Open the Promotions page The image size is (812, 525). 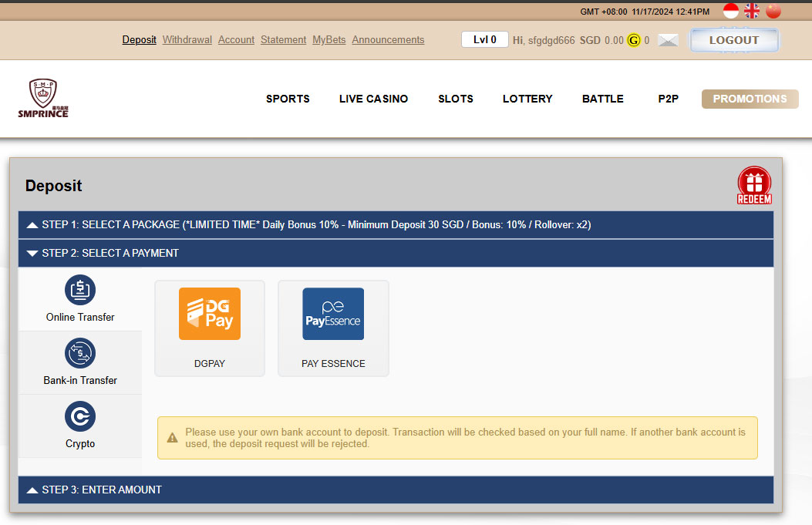(750, 99)
